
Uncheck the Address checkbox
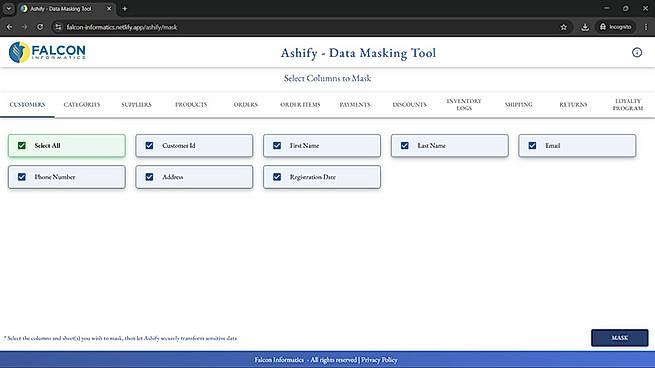point(149,177)
